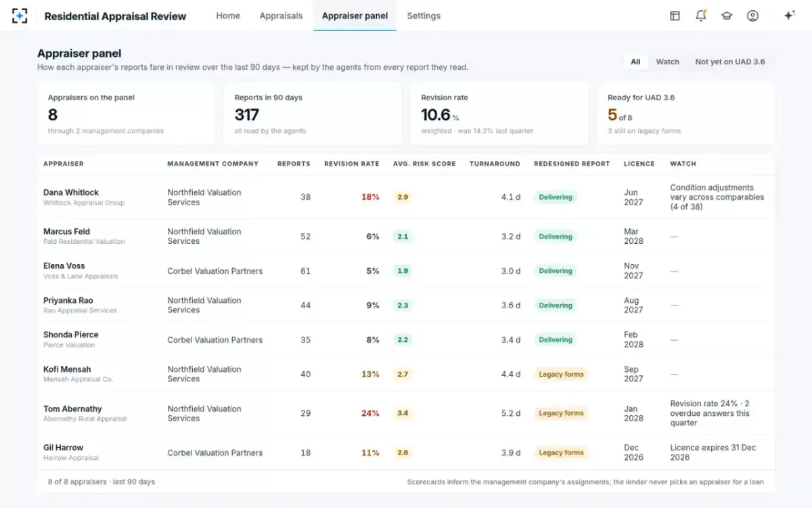Click the Reports in 90 days card

[x=313, y=114]
